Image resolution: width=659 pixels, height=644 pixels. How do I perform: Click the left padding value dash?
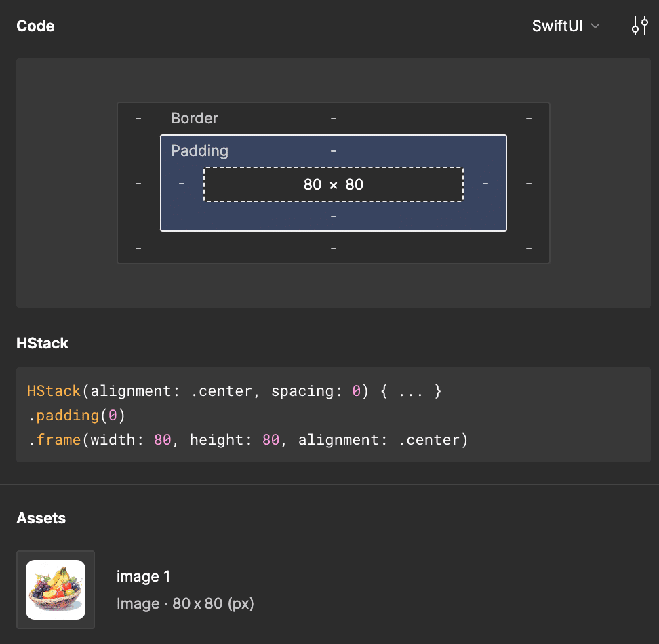pyautogui.click(x=182, y=184)
